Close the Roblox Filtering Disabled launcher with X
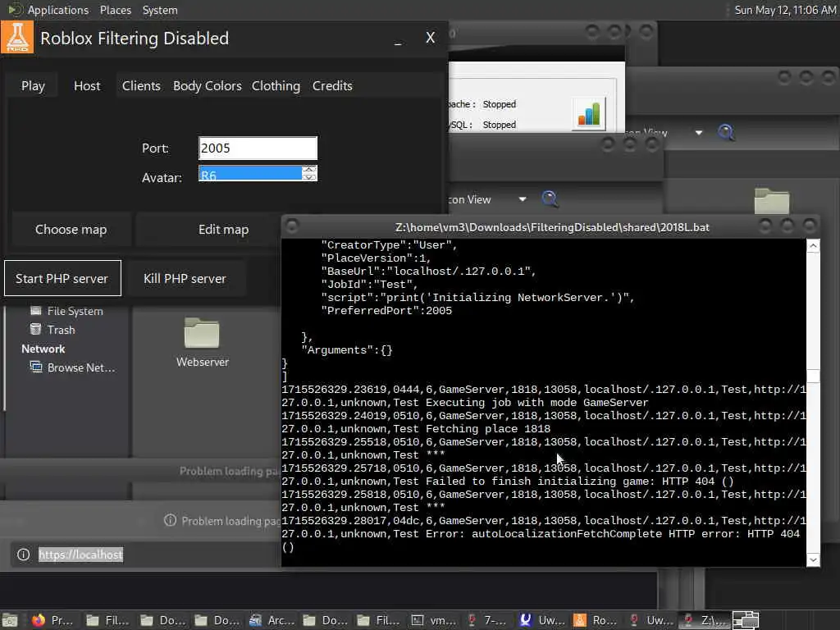840x630 pixels. pos(430,38)
